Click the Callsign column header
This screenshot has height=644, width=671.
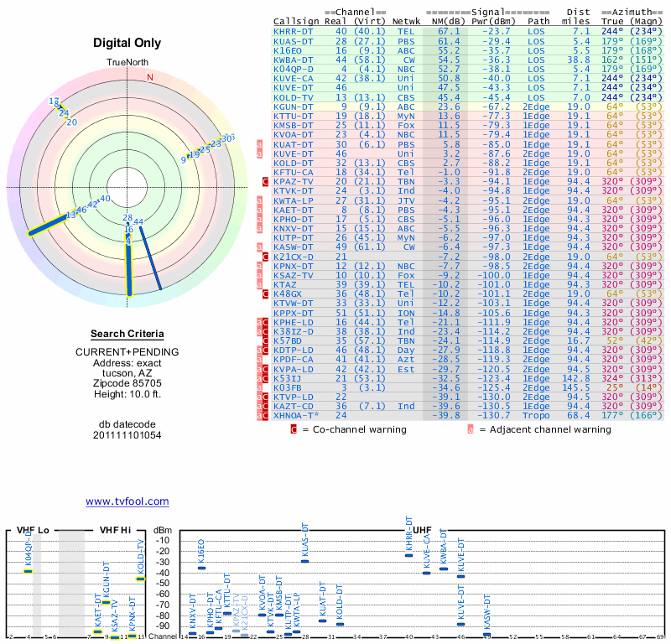(x=296, y=22)
